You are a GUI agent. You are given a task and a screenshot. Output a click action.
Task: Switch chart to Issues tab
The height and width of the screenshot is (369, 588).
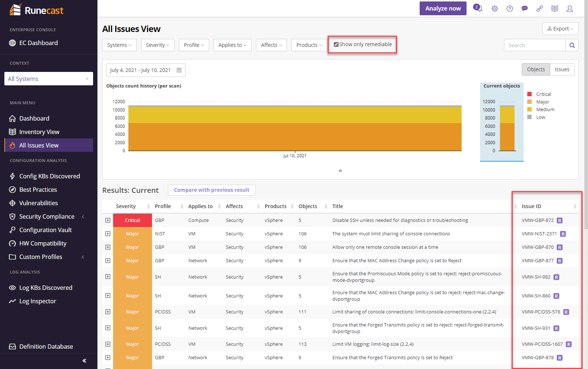562,69
